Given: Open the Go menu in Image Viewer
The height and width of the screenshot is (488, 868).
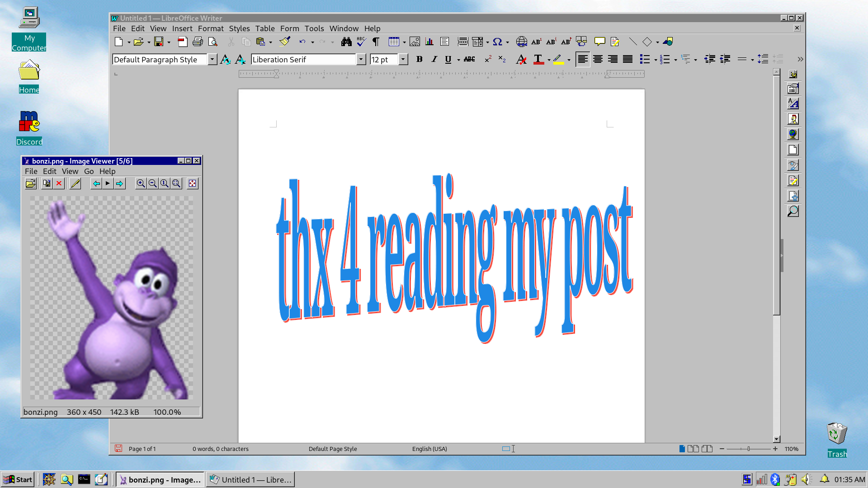Looking at the screenshot, I should point(89,171).
